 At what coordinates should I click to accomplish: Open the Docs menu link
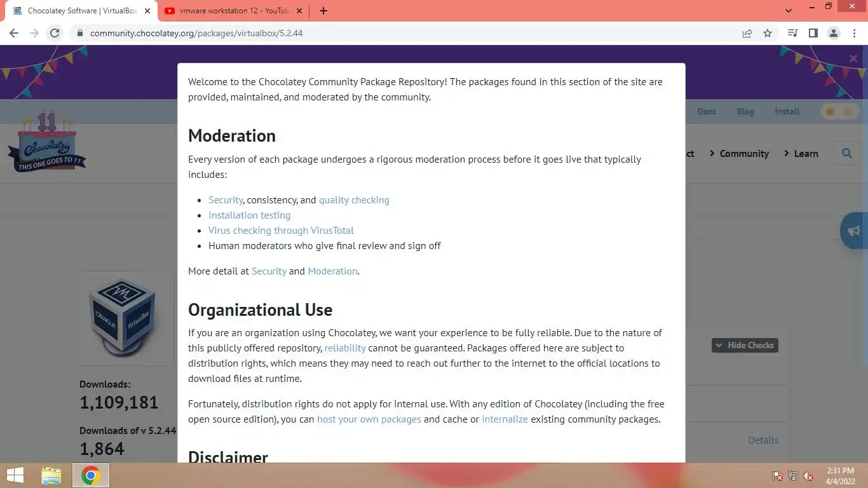707,111
